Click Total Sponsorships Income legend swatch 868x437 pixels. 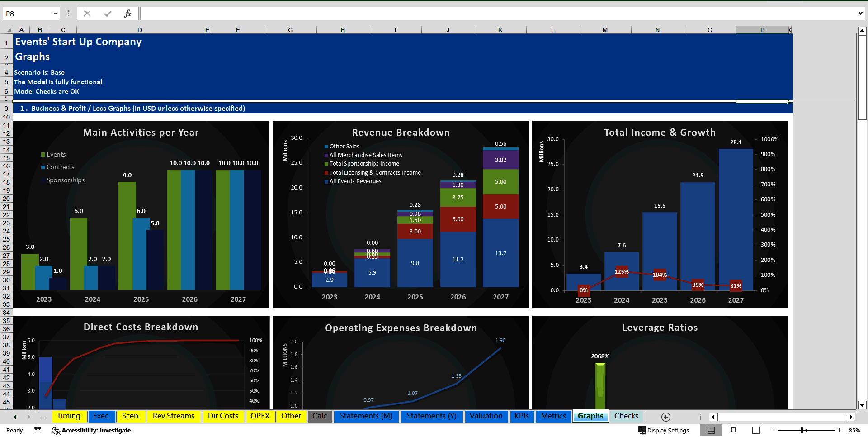point(326,164)
